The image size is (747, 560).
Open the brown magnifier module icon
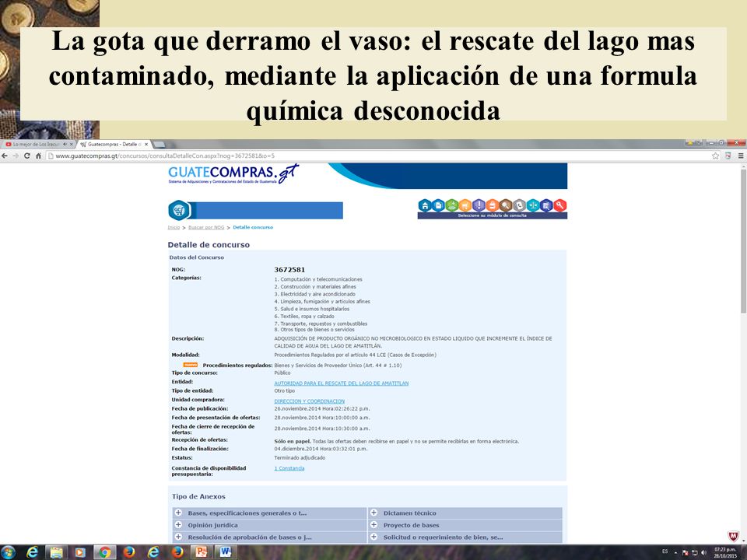click(506, 205)
